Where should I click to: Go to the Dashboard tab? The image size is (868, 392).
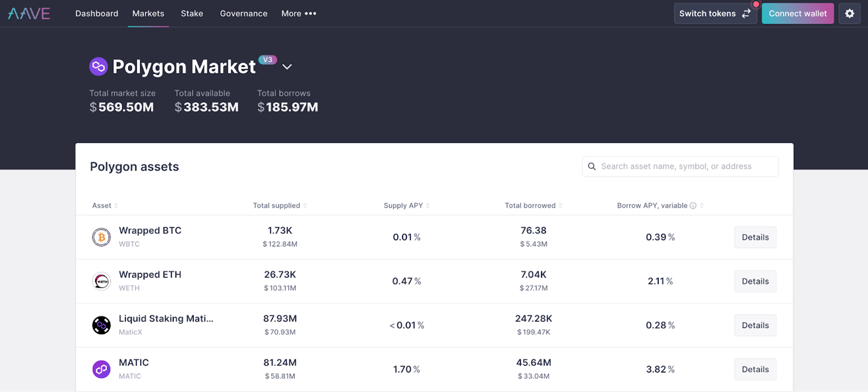click(97, 14)
